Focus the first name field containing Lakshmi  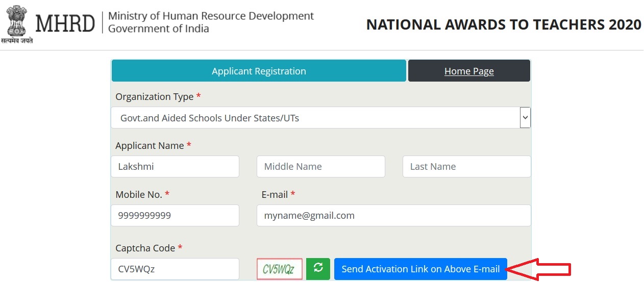point(175,167)
